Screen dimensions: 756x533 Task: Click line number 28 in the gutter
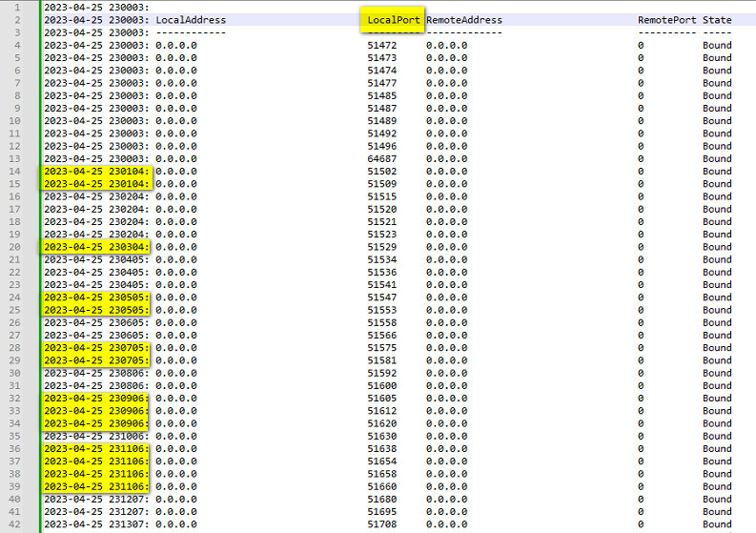coord(14,348)
